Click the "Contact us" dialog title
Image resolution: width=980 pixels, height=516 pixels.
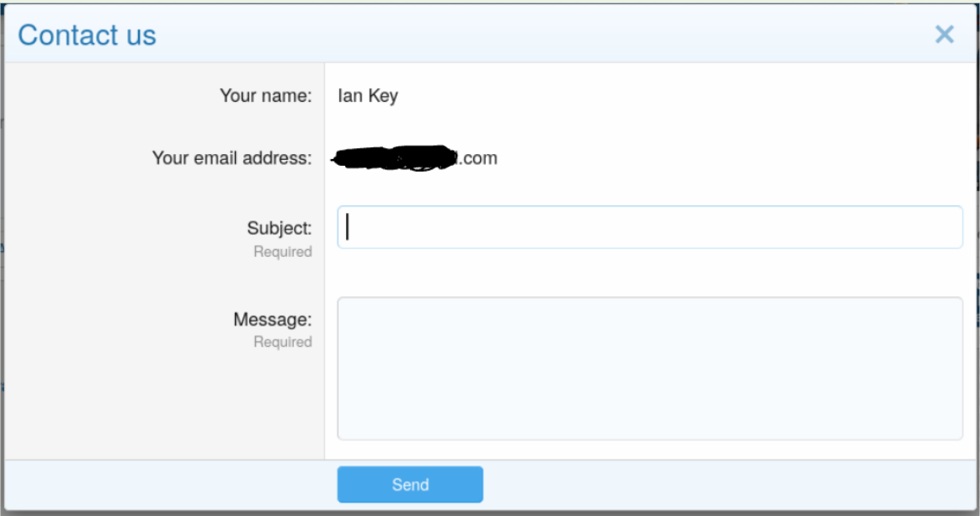[x=87, y=35]
